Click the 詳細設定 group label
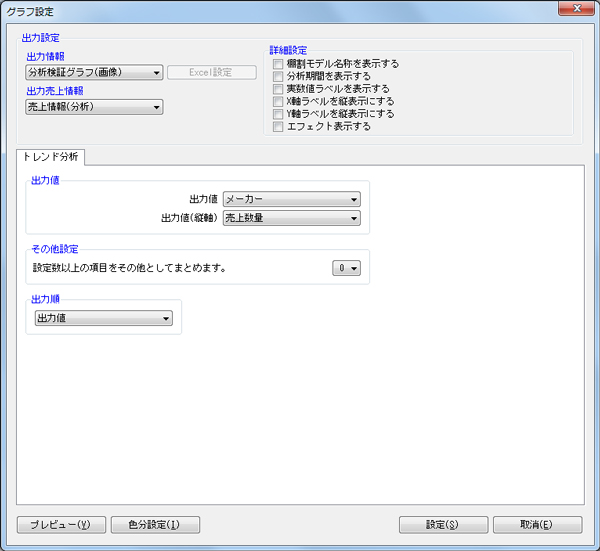The height and width of the screenshot is (551, 600). (288, 51)
